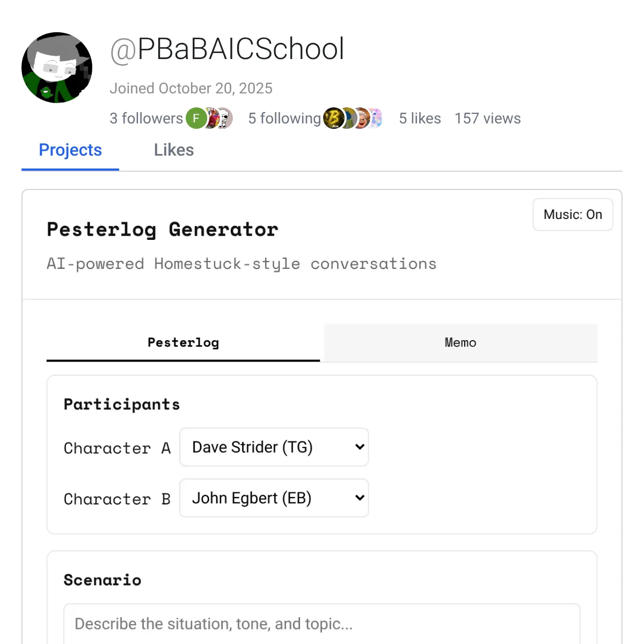Select the Memo mode tab
This screenshot has height=644, width=644.
(460, 342)
